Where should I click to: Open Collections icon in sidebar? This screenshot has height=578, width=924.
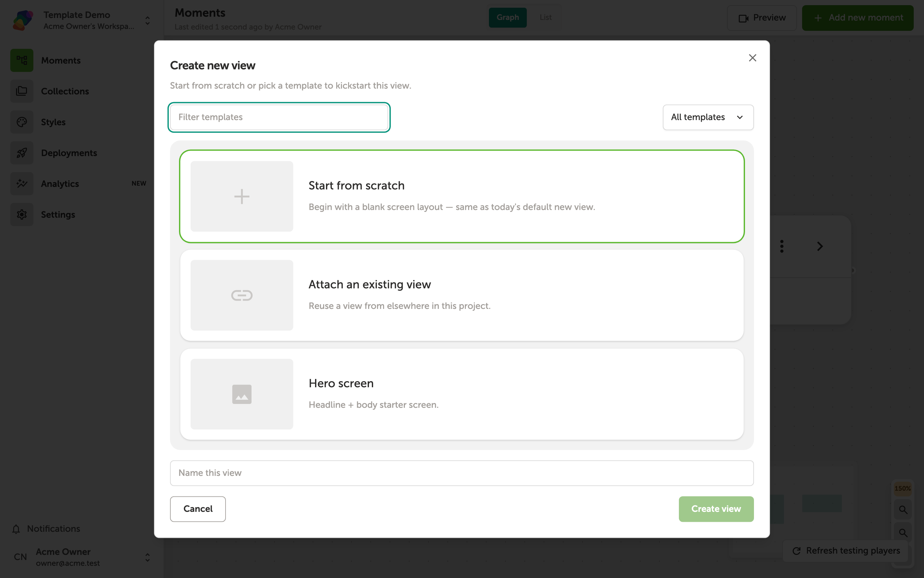(22, 91)
